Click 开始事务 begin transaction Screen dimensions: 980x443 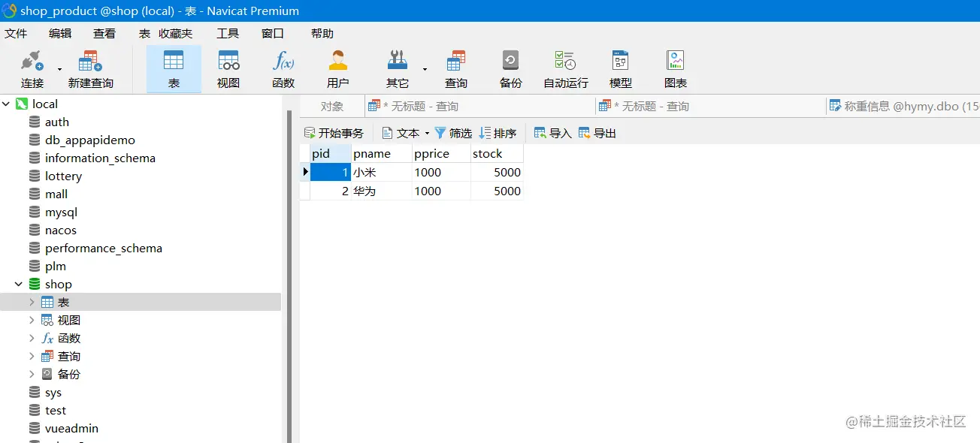tap(334, 133)
